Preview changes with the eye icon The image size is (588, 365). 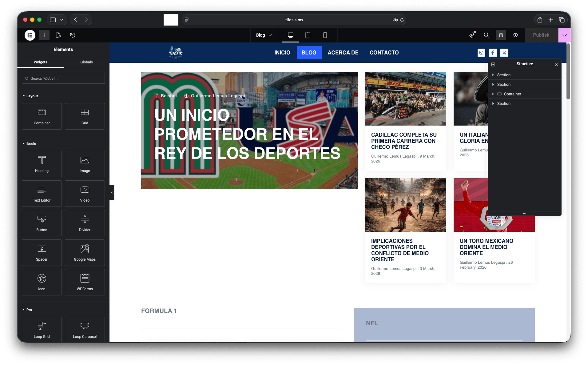(x=515, y=35)
